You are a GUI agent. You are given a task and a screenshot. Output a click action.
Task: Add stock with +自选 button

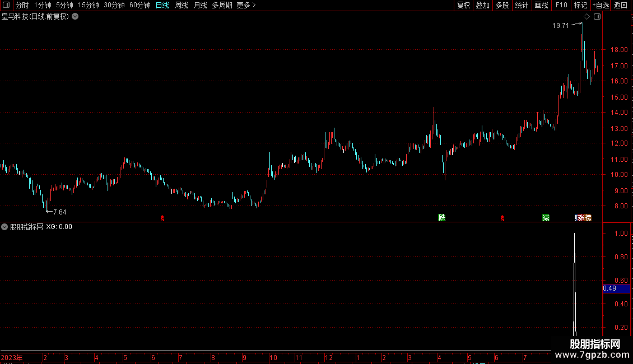[x=601, y=5]
